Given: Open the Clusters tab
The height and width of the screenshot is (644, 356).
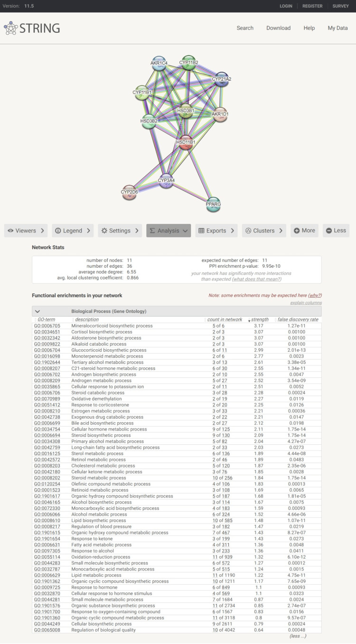Looking at the screenshot, I should pyautogui.click(x=264, y=231).
